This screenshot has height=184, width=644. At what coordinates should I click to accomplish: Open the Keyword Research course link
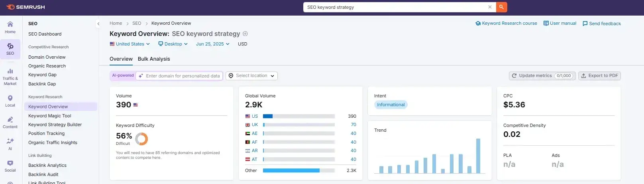tap(506, 23)
